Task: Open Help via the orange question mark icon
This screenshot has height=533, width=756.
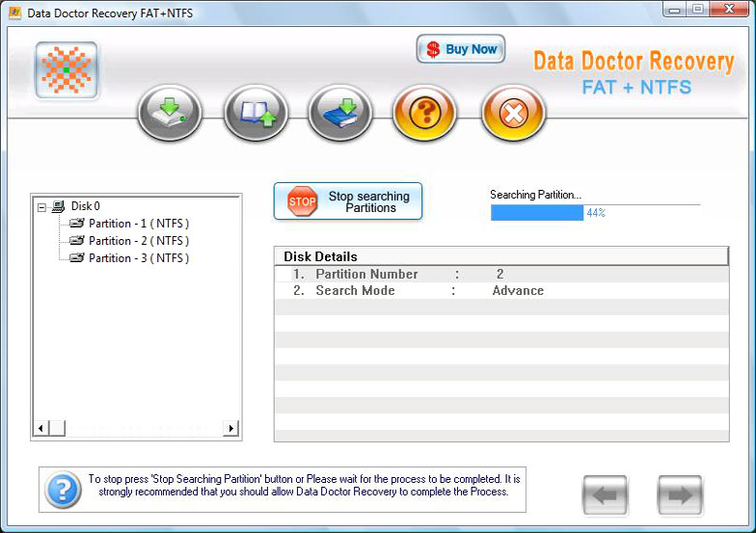Action: 424,113
